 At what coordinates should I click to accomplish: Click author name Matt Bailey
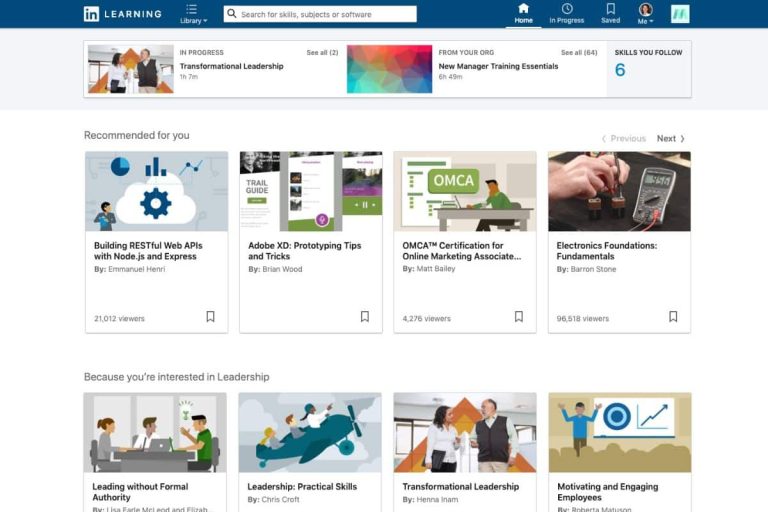436,268
